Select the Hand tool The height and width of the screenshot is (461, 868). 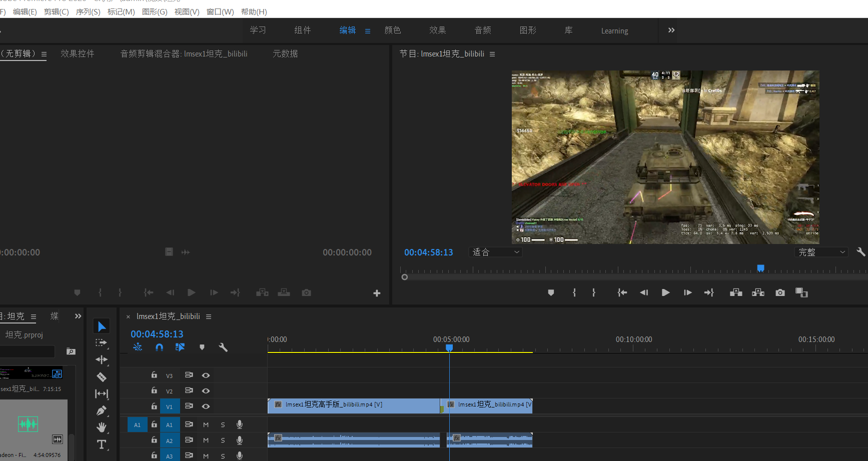coord(102,427)
